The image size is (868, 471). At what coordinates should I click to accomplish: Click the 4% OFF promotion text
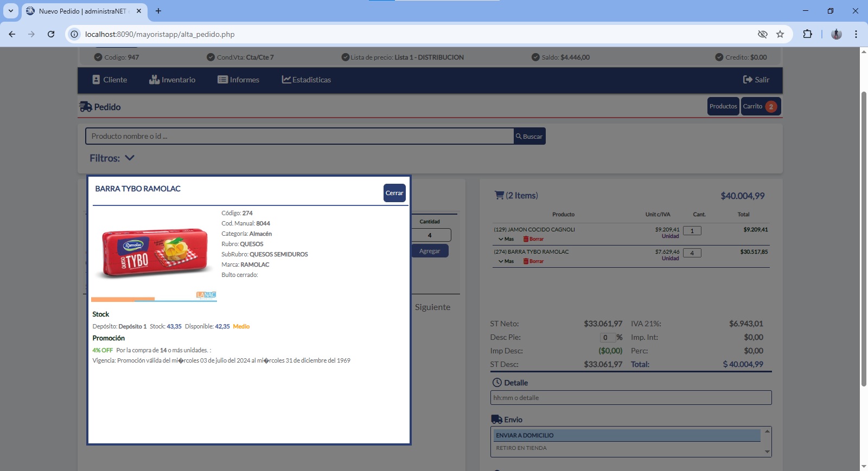(x=103, y=350)
